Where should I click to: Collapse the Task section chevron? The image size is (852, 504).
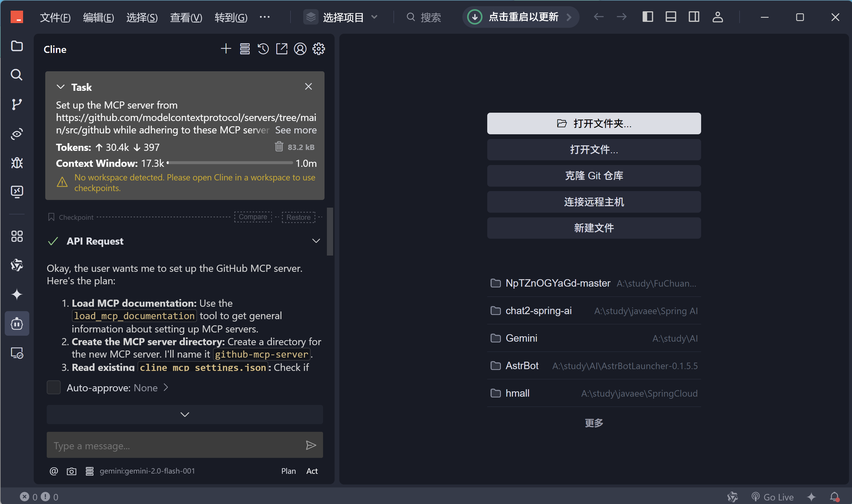[x=60, y=87]
